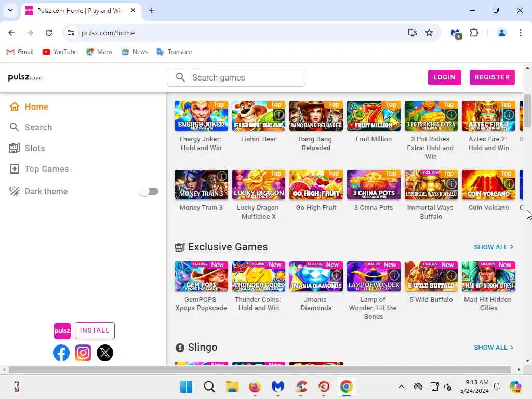Click the Home house icon in sidebar
Image resolution: width=532 pixels, height=399 pixels.
tap(14, 107)
